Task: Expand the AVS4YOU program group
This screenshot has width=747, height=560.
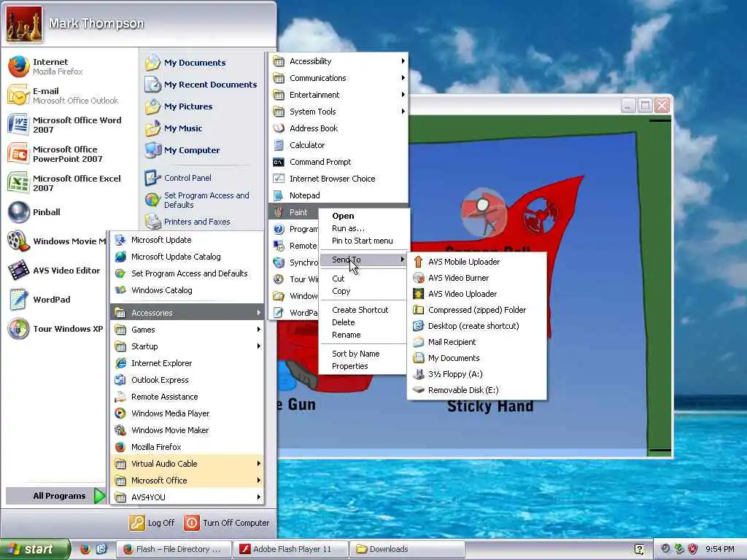Action: 187,497
